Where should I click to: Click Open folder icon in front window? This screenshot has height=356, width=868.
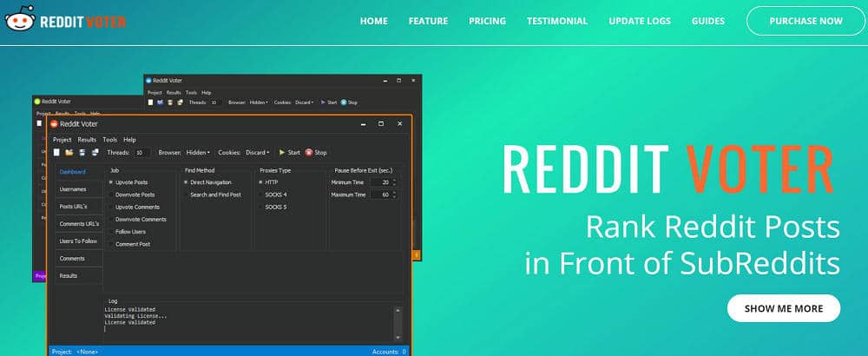69,152
